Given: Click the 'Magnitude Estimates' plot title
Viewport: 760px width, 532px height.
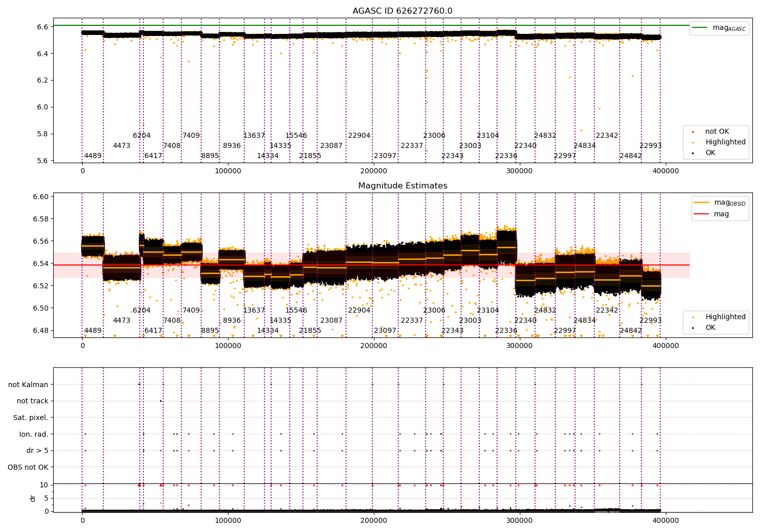Looking at the screenshot, I should click(x=402, y=186).
